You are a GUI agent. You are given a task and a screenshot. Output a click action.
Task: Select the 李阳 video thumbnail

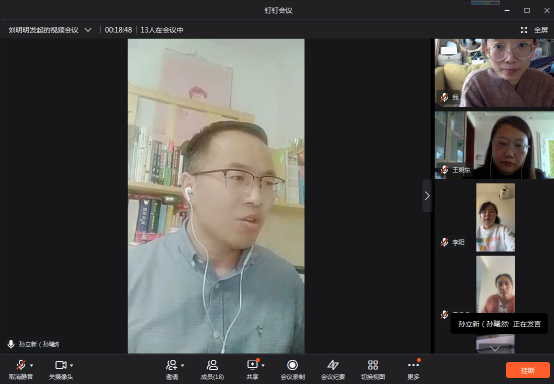[x=495, y=217]
